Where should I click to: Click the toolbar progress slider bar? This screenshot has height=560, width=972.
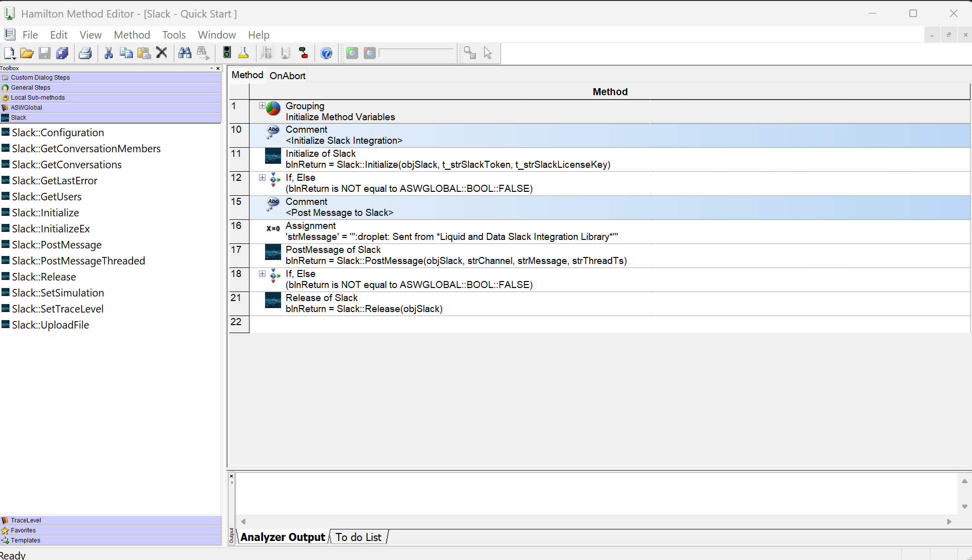pos(416,53)
